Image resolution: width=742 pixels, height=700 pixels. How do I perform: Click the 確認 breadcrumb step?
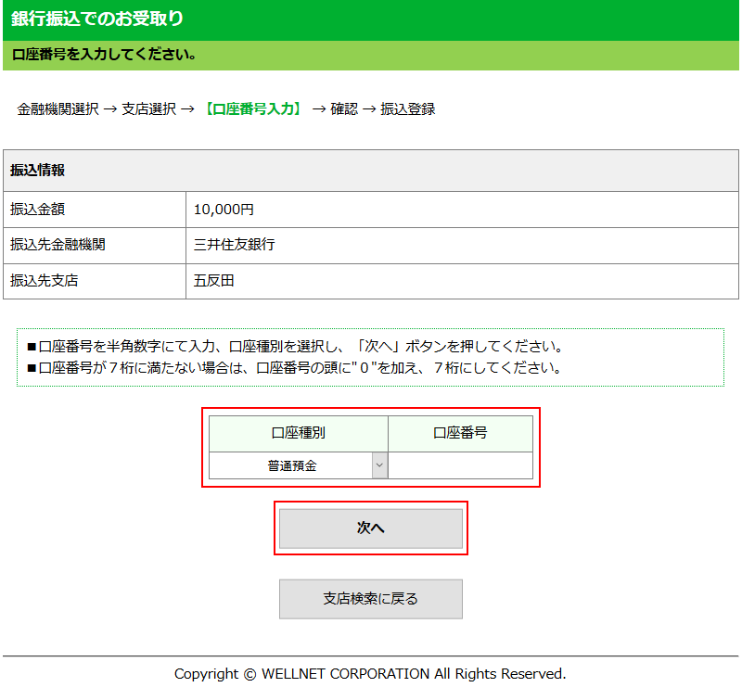[x=344, y=108]
